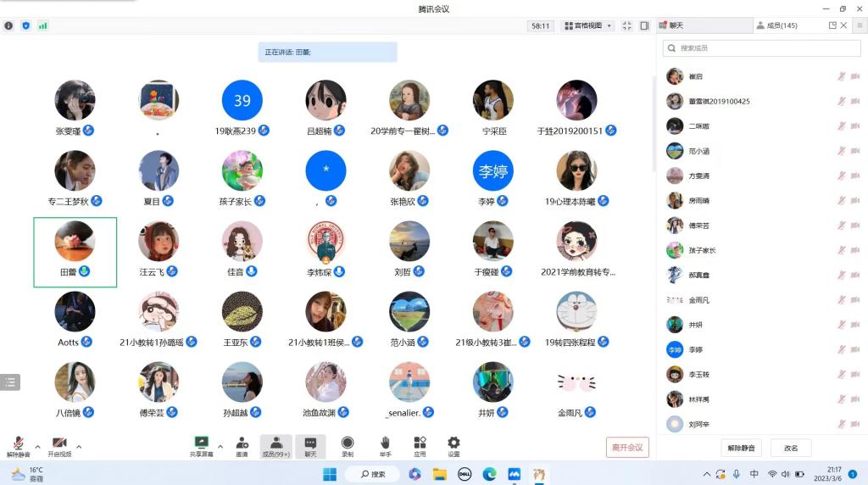Raise hand using the 举手 icon
This screenshot has height=485, width=868.
385,443
